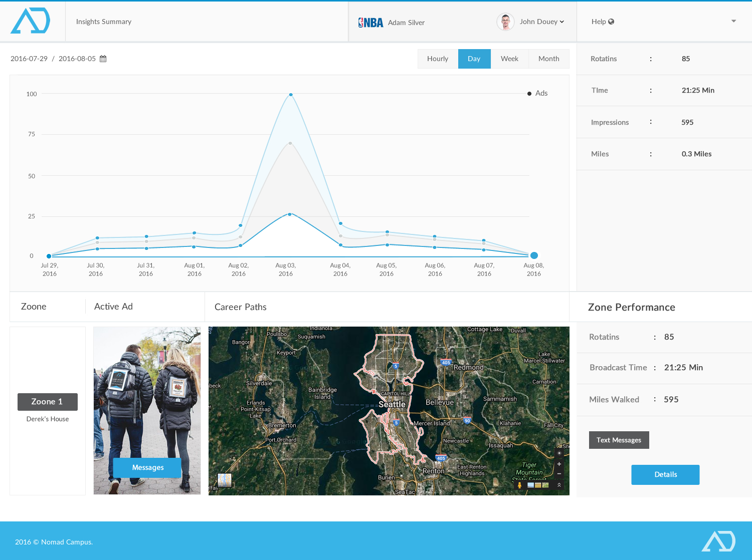Select the Street View pegman icon
This screenshot has width=752, height=560.
point(519,485)
